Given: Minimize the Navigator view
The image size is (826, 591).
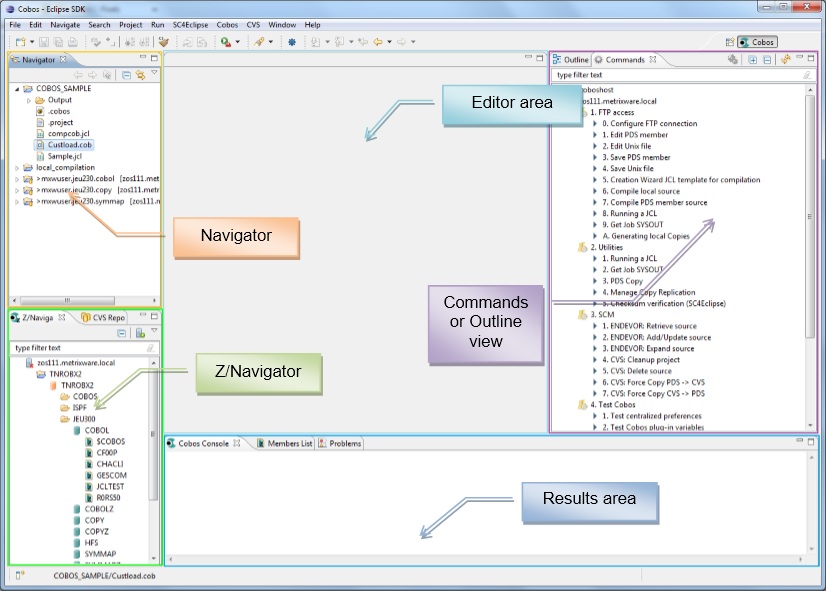Looking at the screenshot, I should click(x=143, y=57).
